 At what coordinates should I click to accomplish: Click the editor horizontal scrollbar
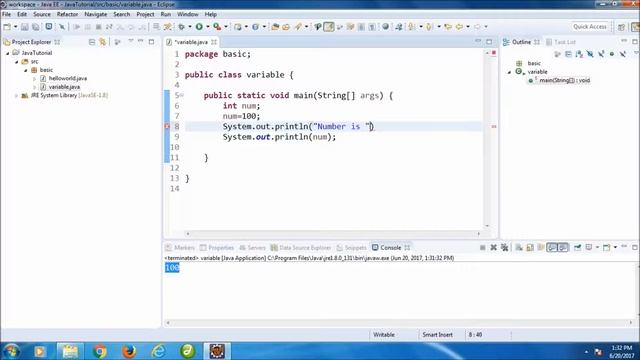[x=333, y=234]
